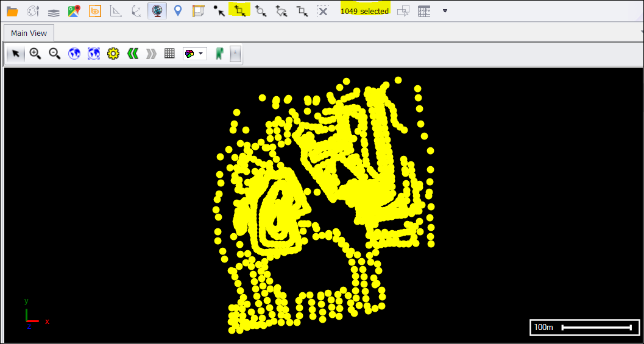This screenshot has height=344, width=644.
Task: Open the Google Maps style icon
Action: pyautogui.click(x=74, y=11)
